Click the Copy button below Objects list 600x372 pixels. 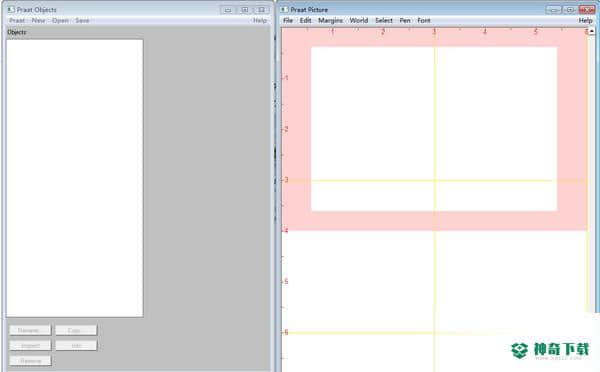coord(76,330)
